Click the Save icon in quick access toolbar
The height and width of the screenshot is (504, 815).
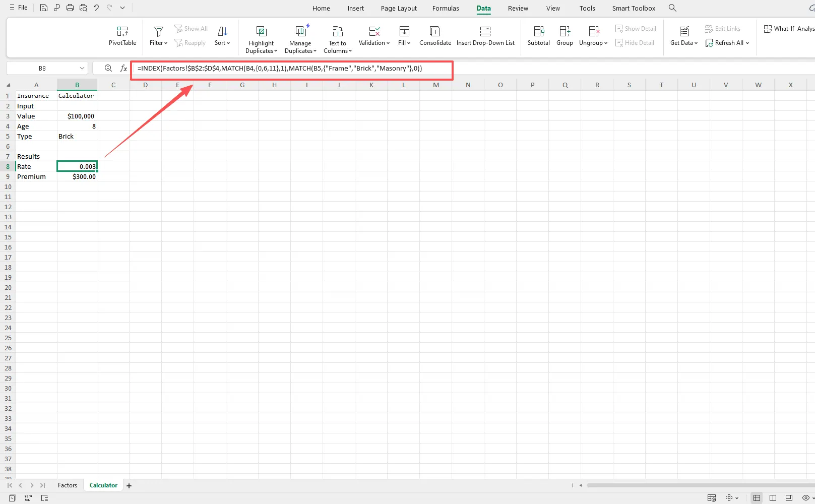[44, 8]
